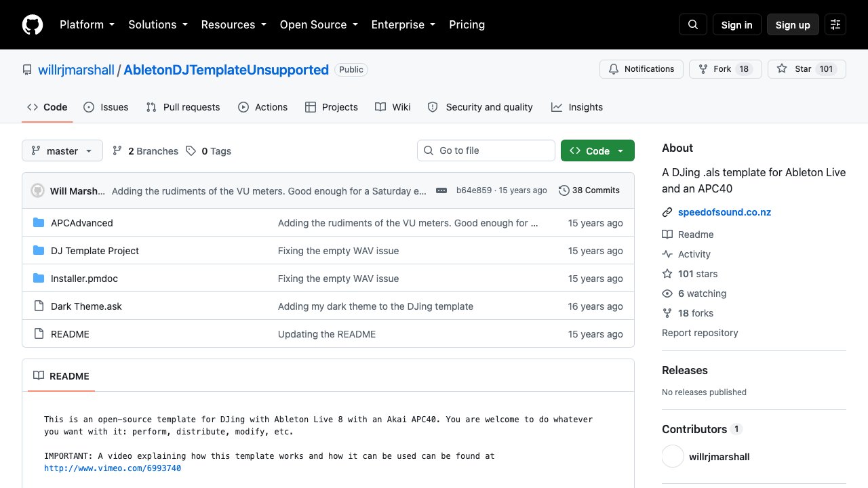Open the AbletonDJTemplateUnsupported repository link

(x=226, y=70)
